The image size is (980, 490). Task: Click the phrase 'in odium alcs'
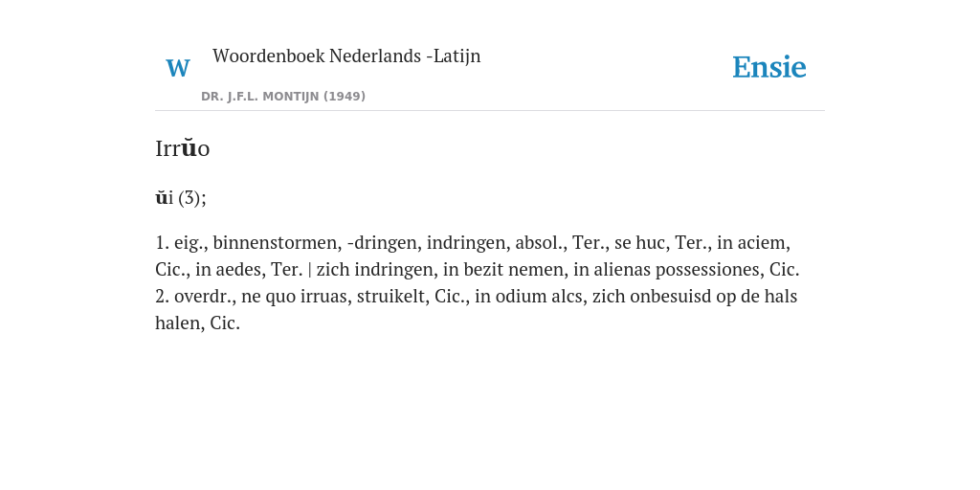530,296
